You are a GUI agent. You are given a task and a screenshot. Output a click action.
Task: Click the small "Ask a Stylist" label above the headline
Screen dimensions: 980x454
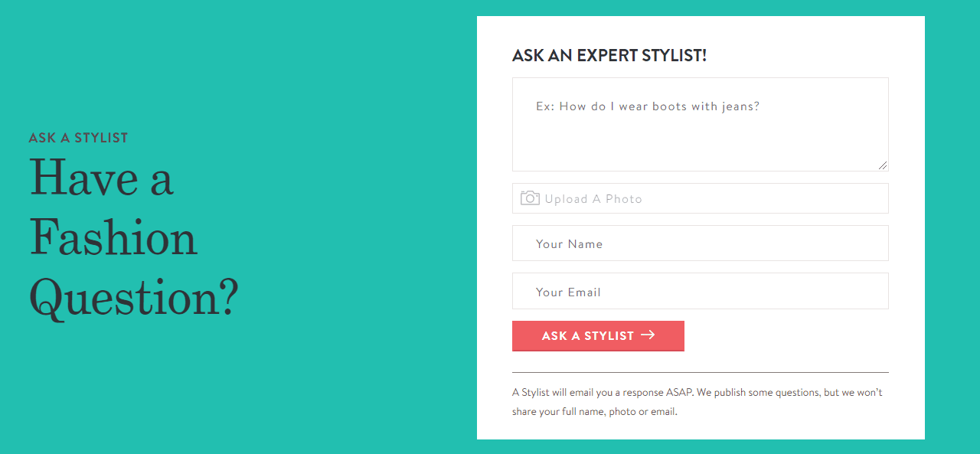pos(78,138)
